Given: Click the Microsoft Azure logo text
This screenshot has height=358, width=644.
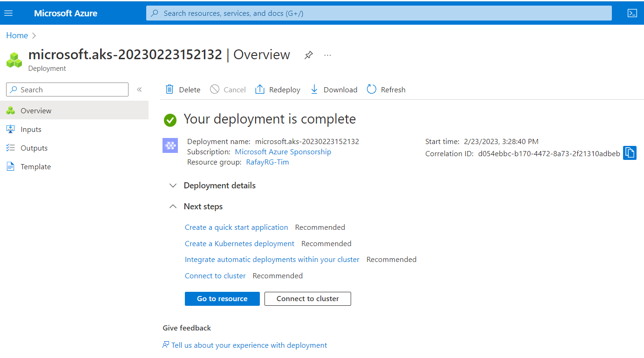Looking at the screenshot, I should (x=66, y=13).
